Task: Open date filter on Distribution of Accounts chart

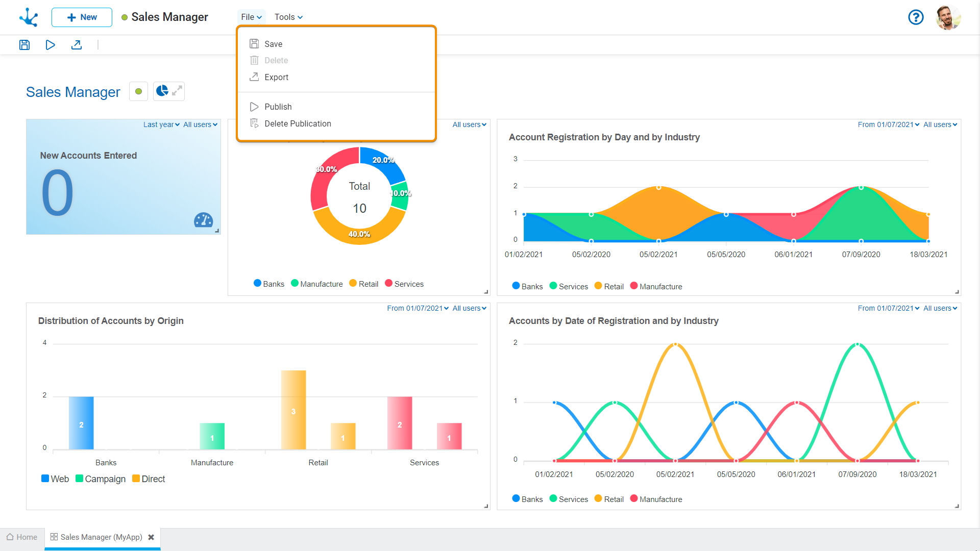Action: pos(418,308)
